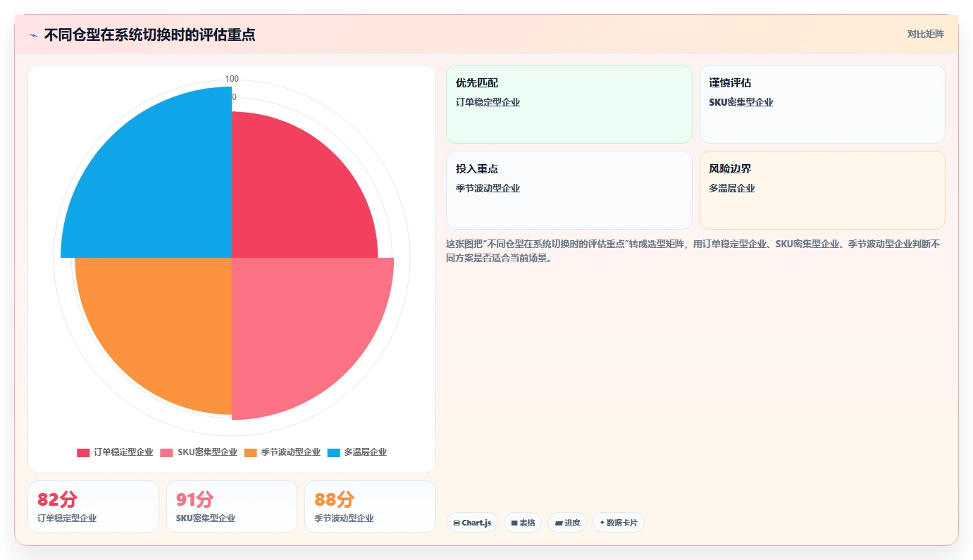Screen dimensions: 973x560
Task: Click the 100 axis tick label
Action: coord(232,79)
